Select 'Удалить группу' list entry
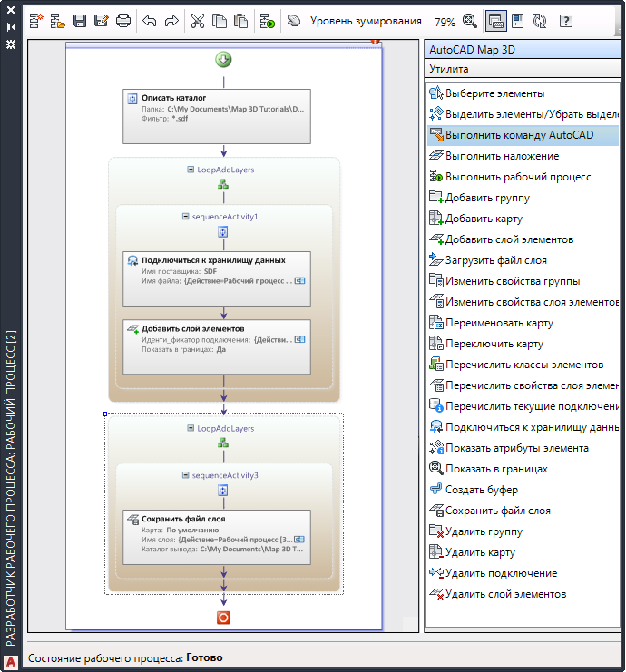This screenshot has height=672, width=626. [x=523, y=531]
